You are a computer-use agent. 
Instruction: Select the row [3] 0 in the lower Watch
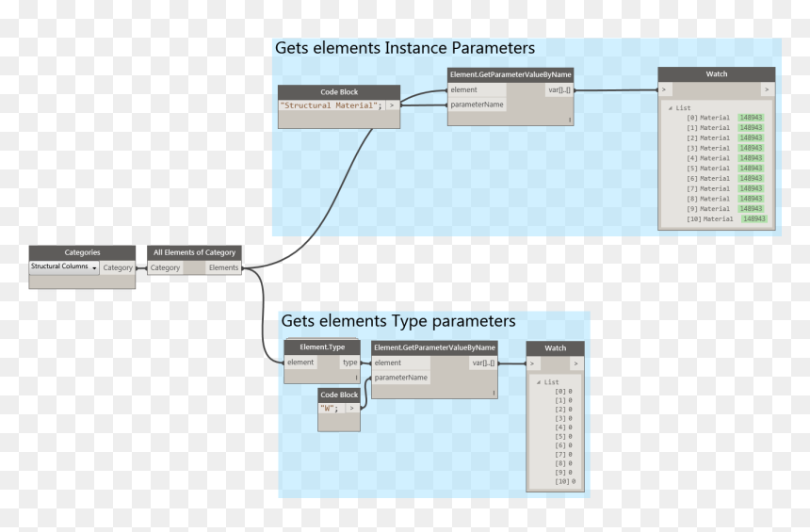(563, 418)
